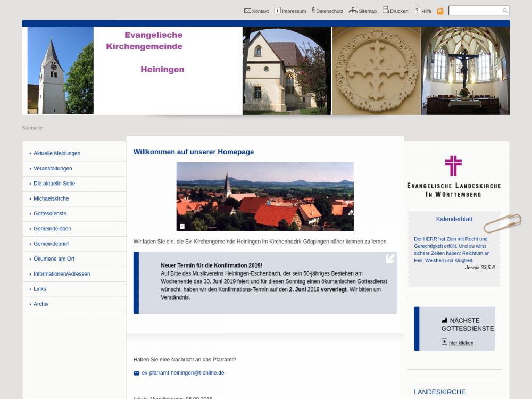Open the Datenschutz page

[329, 11]
